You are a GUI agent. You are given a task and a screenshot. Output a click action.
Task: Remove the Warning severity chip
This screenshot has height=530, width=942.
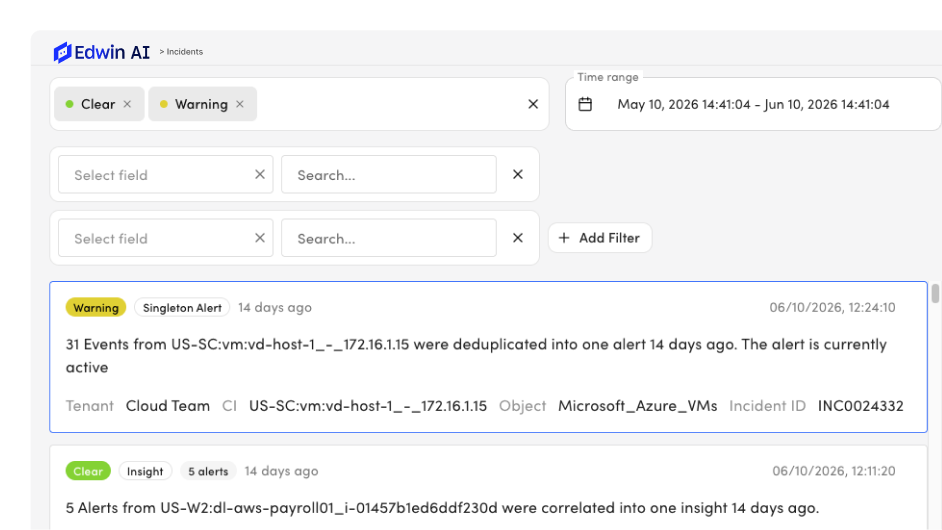pyautogui.click(x=240, y=104)
